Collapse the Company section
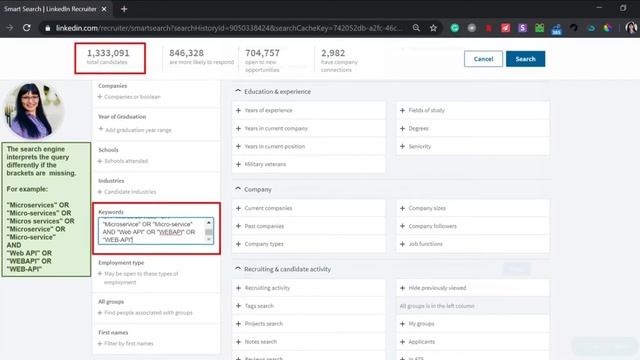 coord(238,189)
